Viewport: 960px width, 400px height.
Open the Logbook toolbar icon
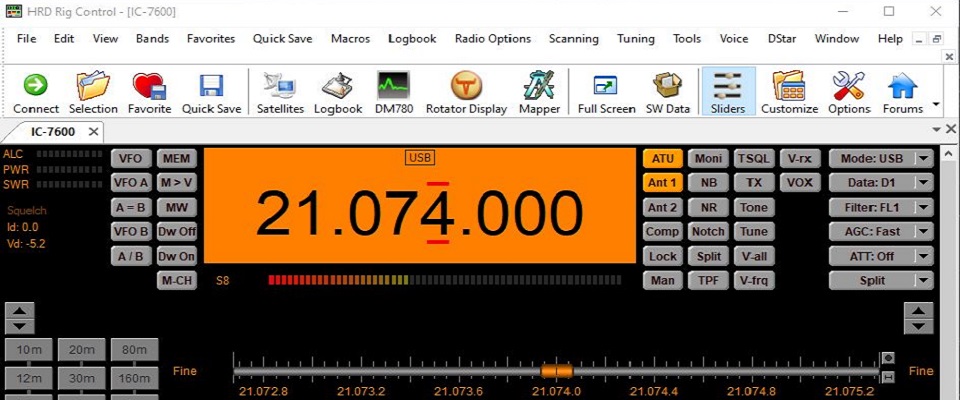(x=338, y=92)
